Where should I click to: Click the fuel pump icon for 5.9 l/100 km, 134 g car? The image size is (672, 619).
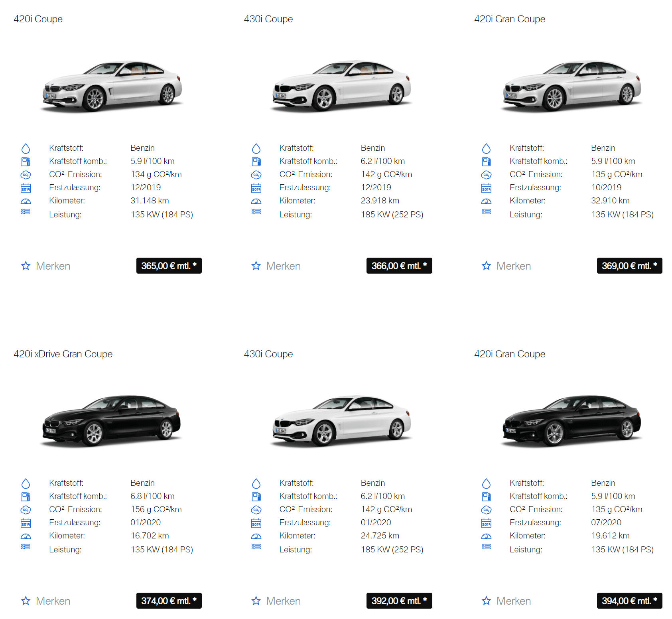click(26, 162)
